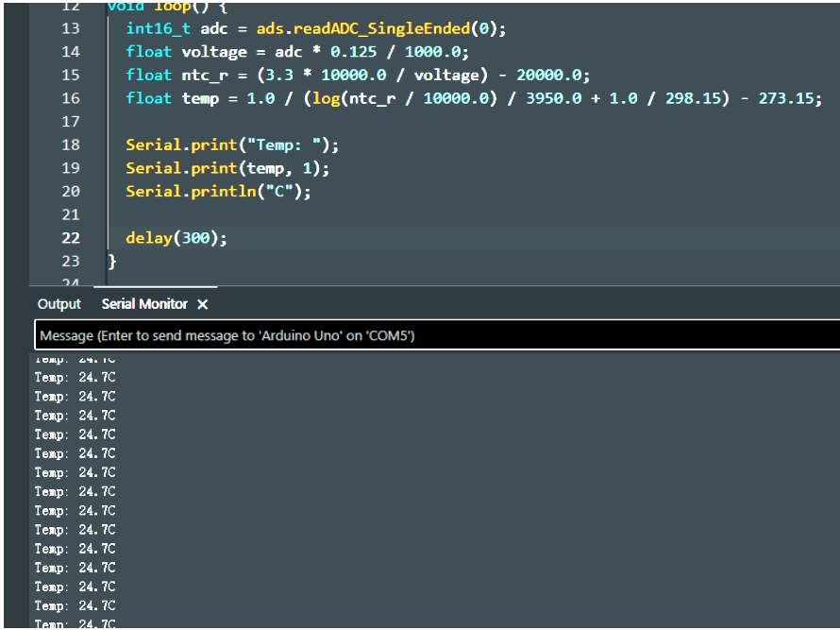Place cursor on the delay(300) statement
The image size is (840, 630).
tap(176, 238)
